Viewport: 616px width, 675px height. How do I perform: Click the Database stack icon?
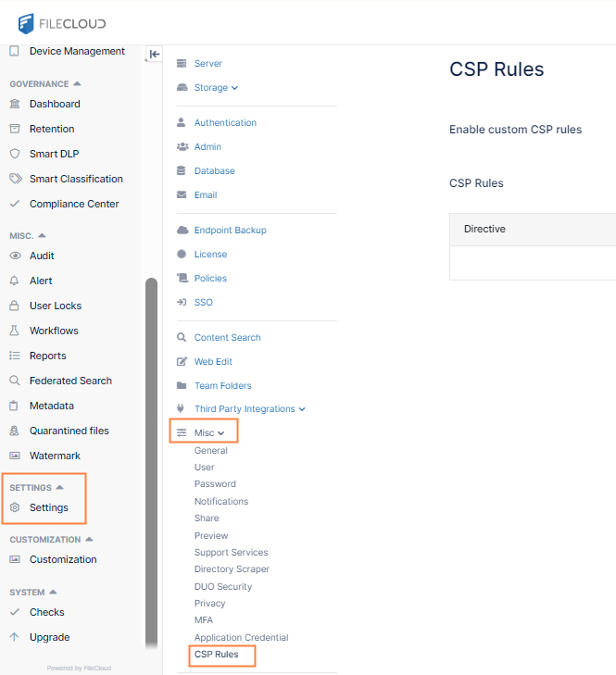(182, 171)
